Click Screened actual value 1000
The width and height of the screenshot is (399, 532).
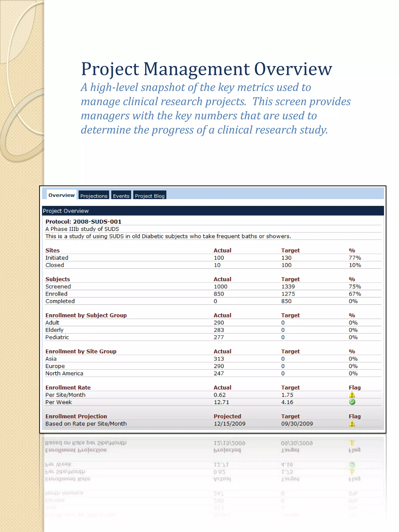click(x=221, y=286)
